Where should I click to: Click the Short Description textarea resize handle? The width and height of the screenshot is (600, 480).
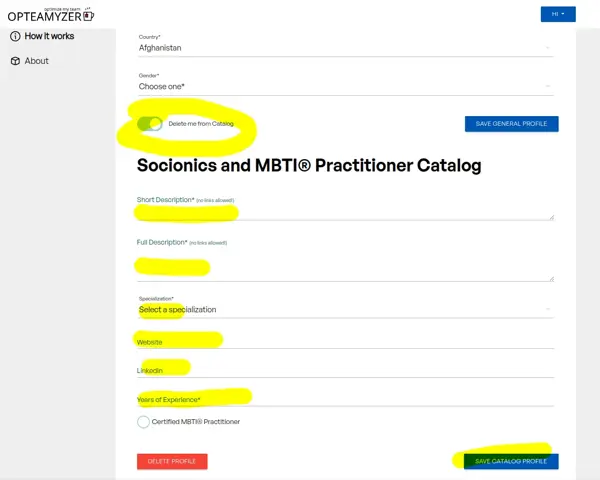(551, 217)
